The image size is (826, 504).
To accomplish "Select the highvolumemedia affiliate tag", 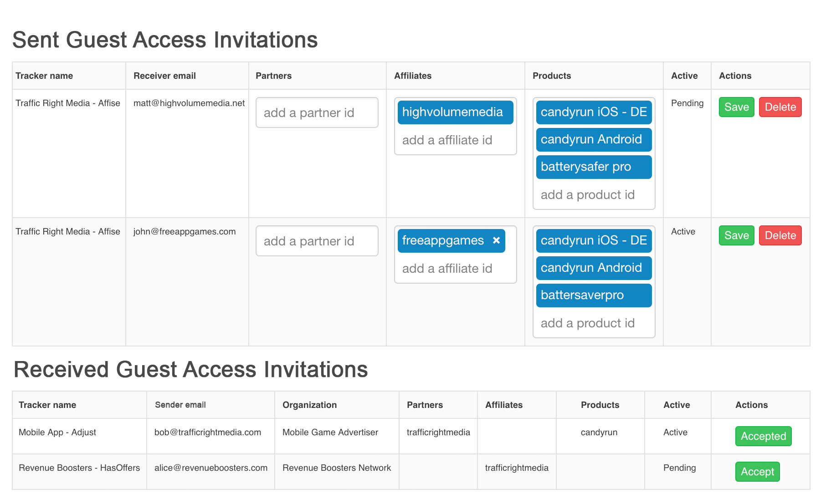I will pyautogui.click(x=455, y=112).
